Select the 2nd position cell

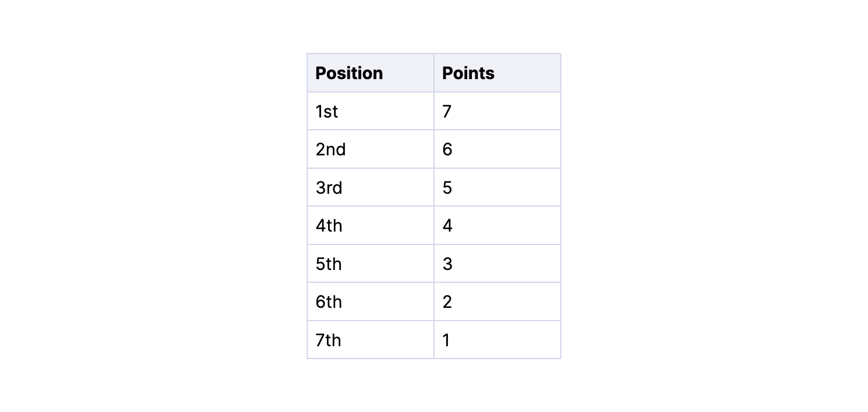point(371,149)
